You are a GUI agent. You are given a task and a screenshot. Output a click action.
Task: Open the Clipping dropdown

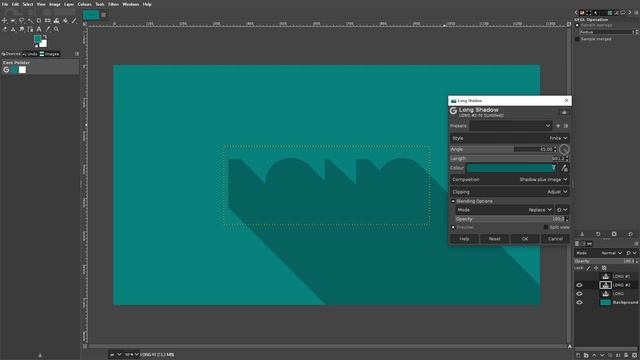509,192
